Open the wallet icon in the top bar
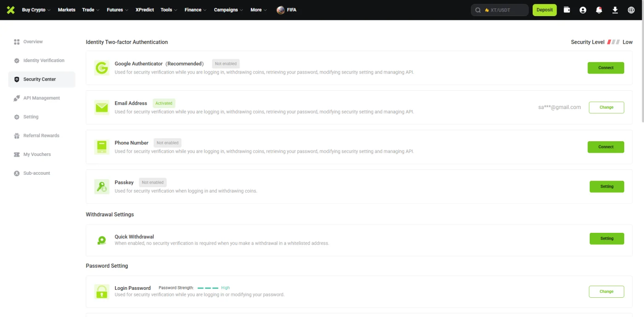This screenshot has width=644, height=317. pyautogui.click(x=567, y=10)
